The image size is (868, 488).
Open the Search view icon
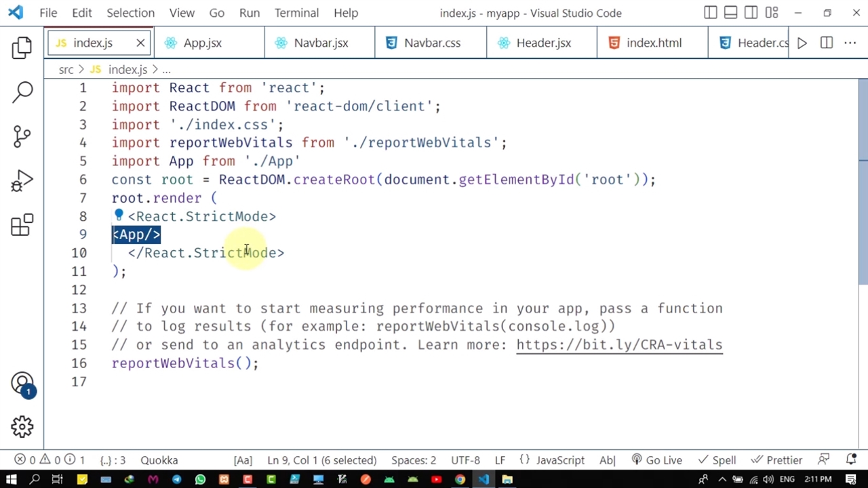22,91
